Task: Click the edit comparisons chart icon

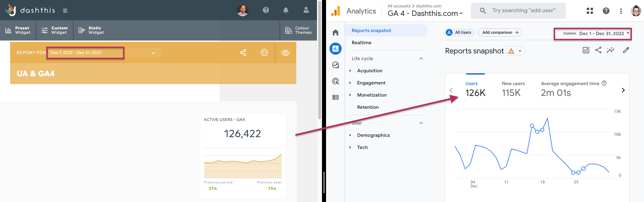Action: click(x=586, y=50)
